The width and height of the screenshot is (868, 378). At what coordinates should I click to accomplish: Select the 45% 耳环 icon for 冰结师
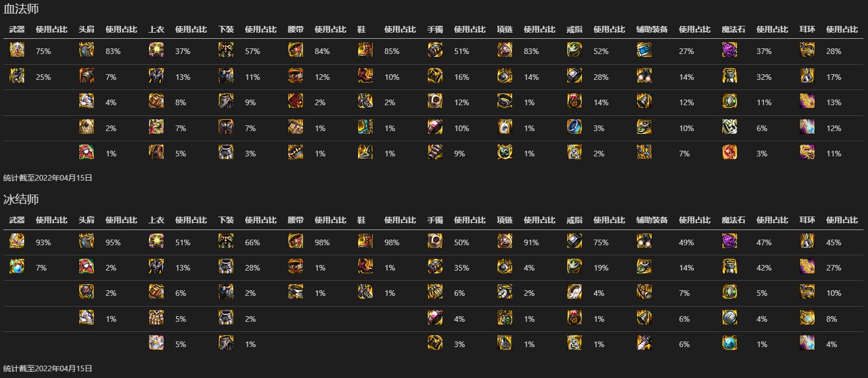[807, 241]
